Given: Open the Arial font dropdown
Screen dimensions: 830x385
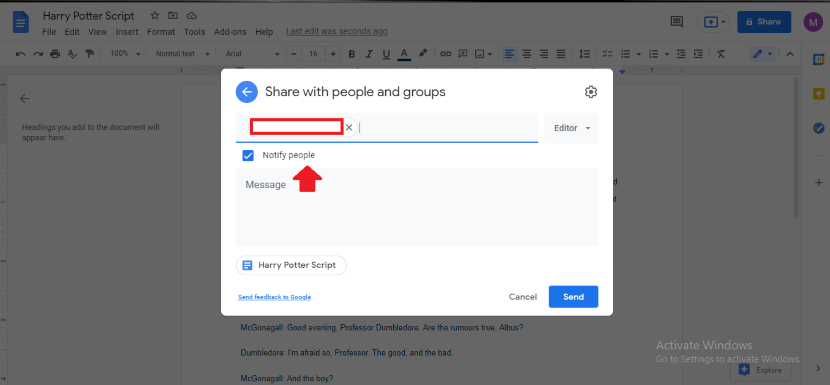Looking at the screenshot, I should pyautogui.click(x=252, y=54).
